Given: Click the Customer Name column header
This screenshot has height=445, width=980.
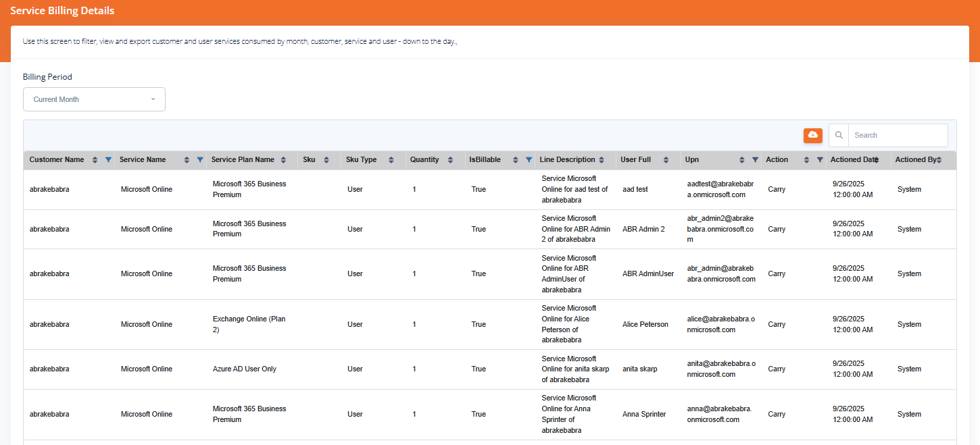Looking at the screenshot, I should click(x=55, y=159).
